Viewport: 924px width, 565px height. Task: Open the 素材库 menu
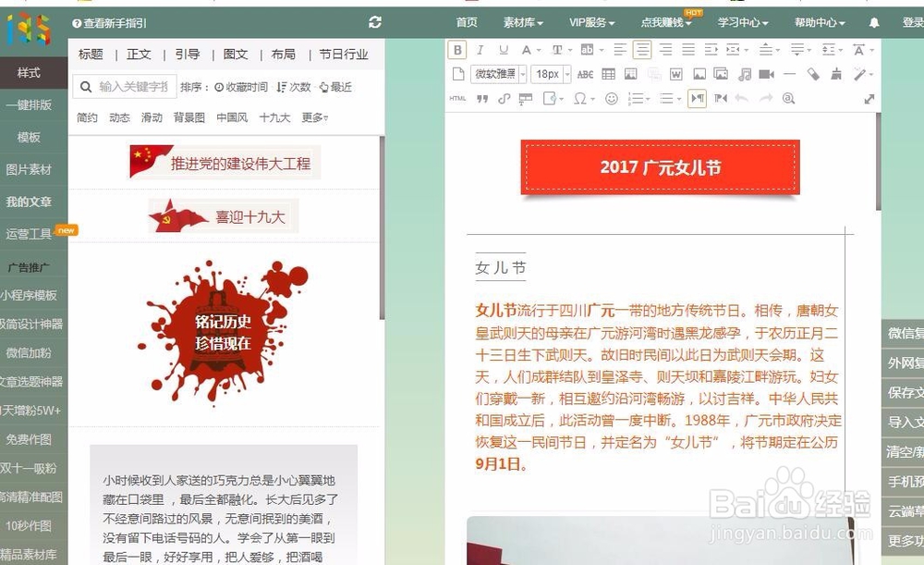pyautogui.click(x=523, y=22)
